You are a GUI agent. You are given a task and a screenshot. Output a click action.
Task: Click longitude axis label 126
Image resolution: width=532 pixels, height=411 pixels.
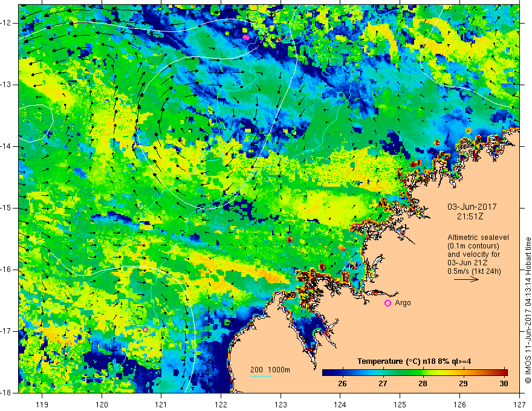click(459, 404)
